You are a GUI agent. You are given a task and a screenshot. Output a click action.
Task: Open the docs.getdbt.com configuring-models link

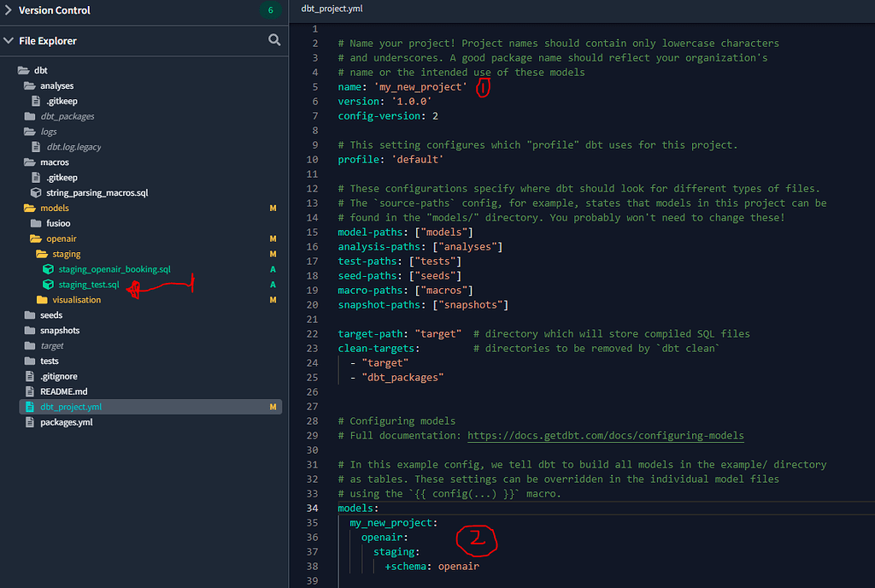coord(605,435)
